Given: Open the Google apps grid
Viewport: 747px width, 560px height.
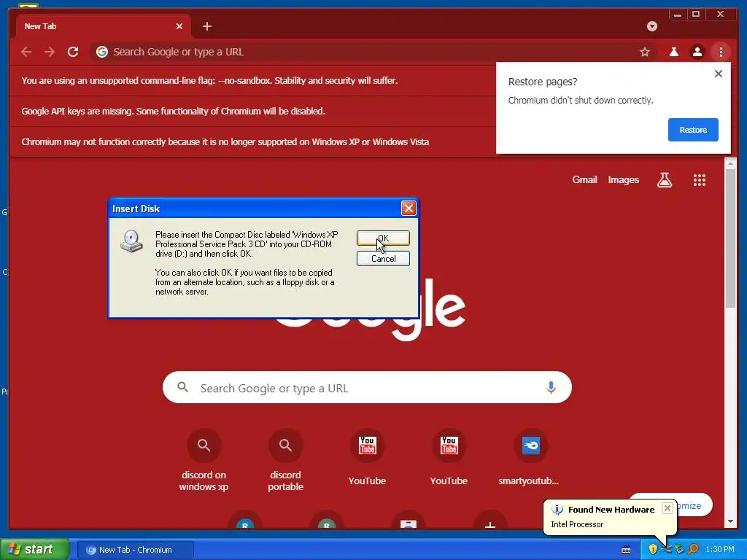Looking at the screenshot, I should (x=700, y=179).
